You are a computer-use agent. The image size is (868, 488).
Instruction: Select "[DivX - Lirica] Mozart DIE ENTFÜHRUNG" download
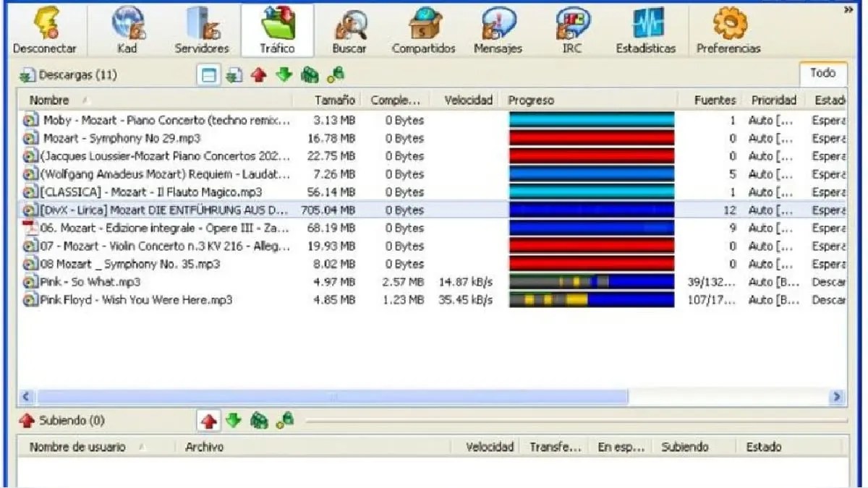432,210
